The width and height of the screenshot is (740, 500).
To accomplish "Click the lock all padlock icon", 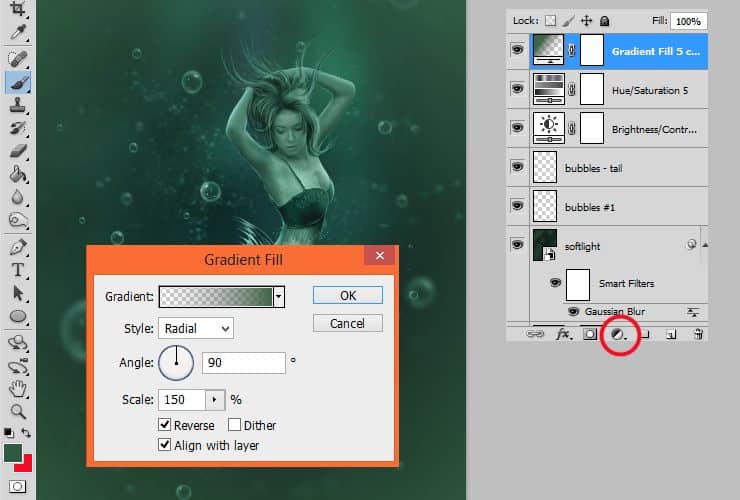I will point(606,20).
